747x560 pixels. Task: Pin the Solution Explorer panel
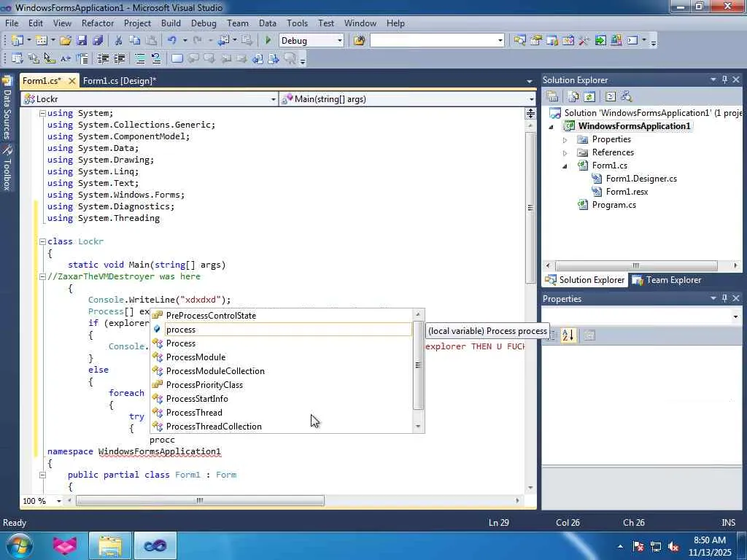coord(724,79)
